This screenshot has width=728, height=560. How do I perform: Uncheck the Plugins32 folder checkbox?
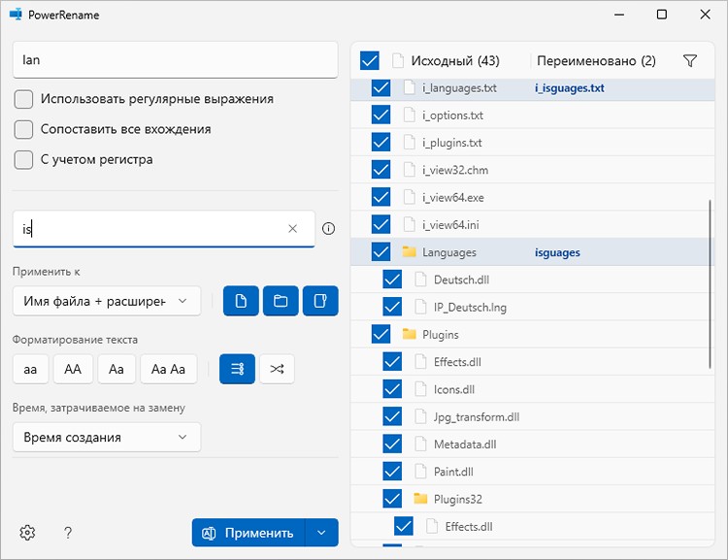pos(392,499)
